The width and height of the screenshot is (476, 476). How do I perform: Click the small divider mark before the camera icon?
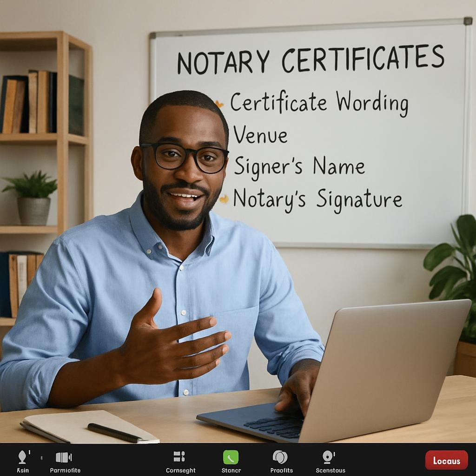tap(41, 458)
